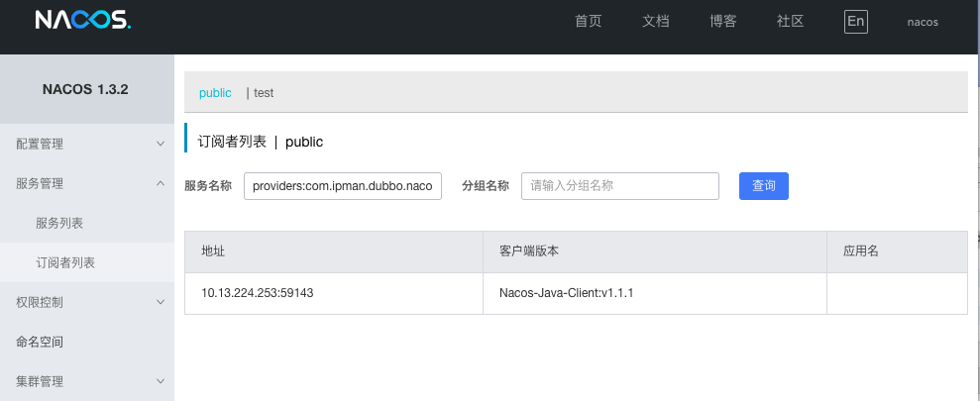980x401 pixels.
Task: Switch to the public namespace tab
Action: [215, 93]
